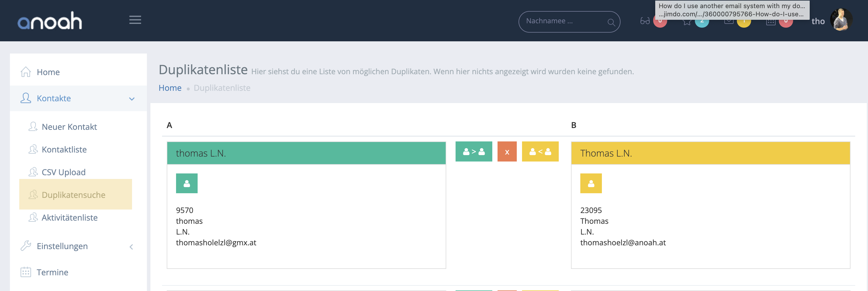The width and height of the screenshot is (868, 291).
Task: Collapse the Kontakte menu chevron
Action: 132,99
